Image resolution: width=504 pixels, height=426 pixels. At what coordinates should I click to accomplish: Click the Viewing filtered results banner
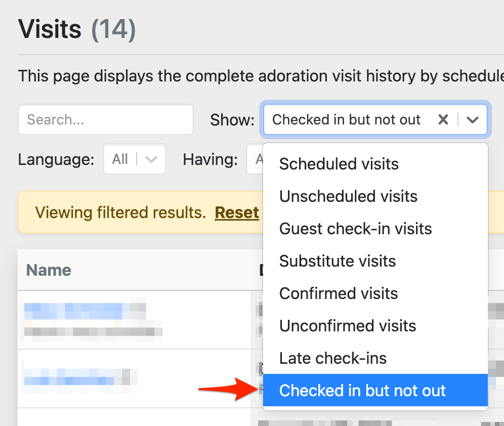[120, 212]
